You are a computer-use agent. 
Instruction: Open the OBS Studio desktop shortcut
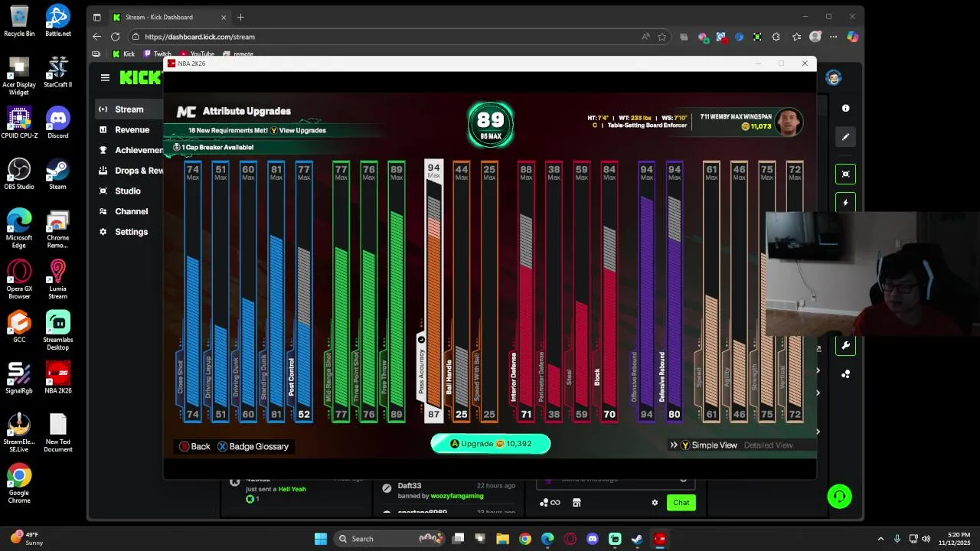[x=19, y=174]
